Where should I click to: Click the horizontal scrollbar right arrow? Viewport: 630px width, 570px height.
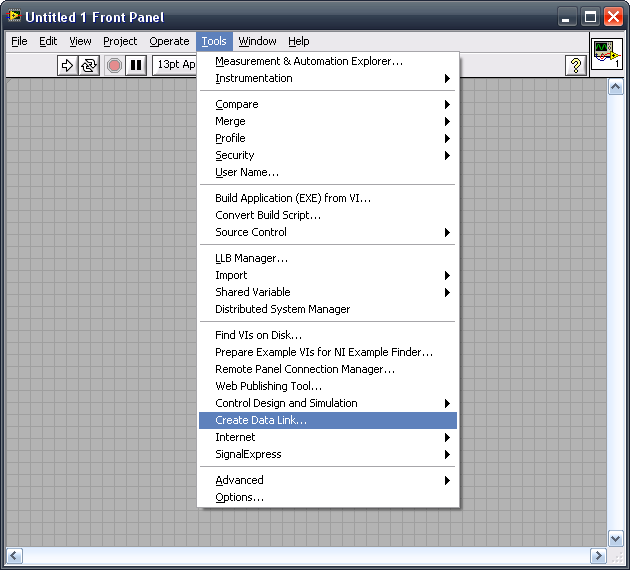(598, 556)
